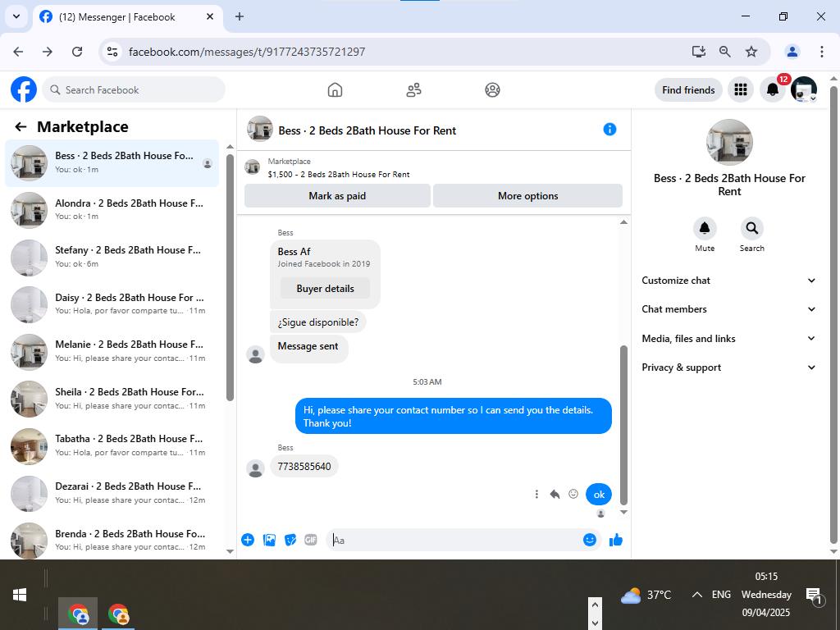Open more options dots beside ok message
The image size is (840, 630).
point(536,494)
